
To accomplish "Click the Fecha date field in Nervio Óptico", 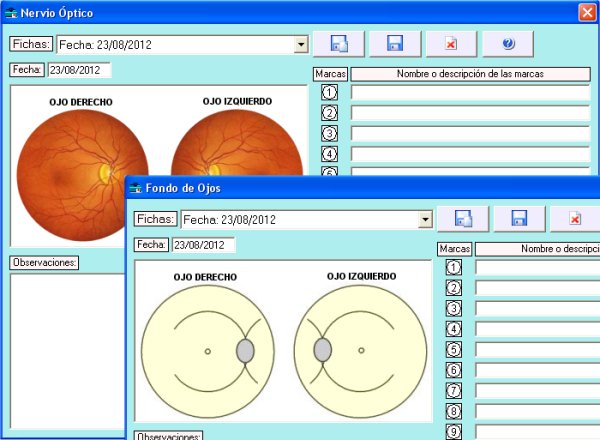I will (79, 70).
